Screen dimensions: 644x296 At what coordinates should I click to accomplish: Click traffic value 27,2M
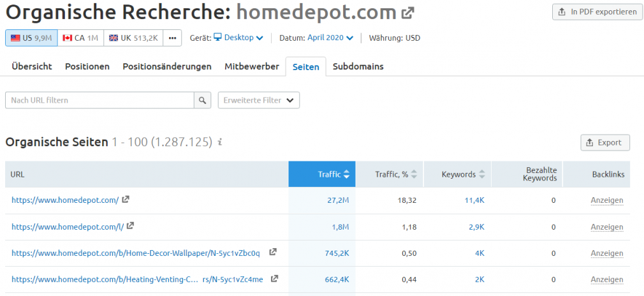[337, 200]
